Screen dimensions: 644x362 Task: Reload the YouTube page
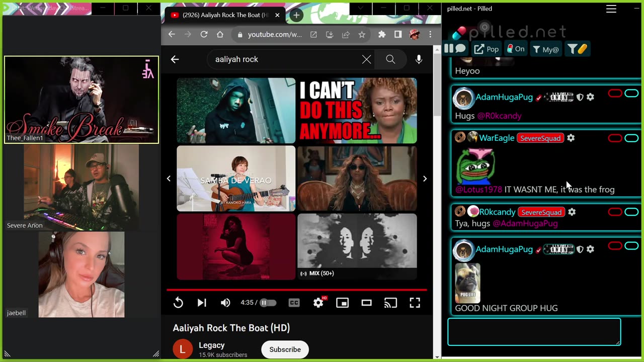click(204, 34)
